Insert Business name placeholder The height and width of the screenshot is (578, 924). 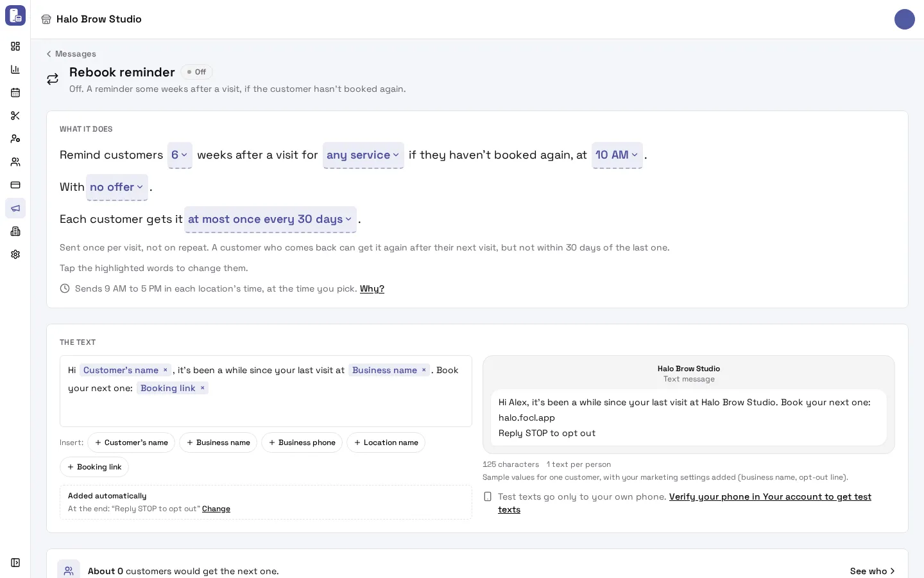tap(218, 442)
